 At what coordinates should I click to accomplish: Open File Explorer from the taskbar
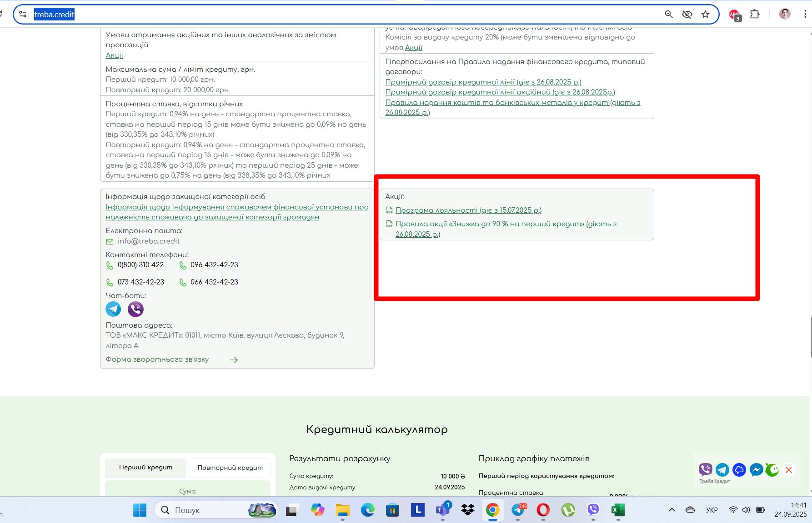click(342, 510)
